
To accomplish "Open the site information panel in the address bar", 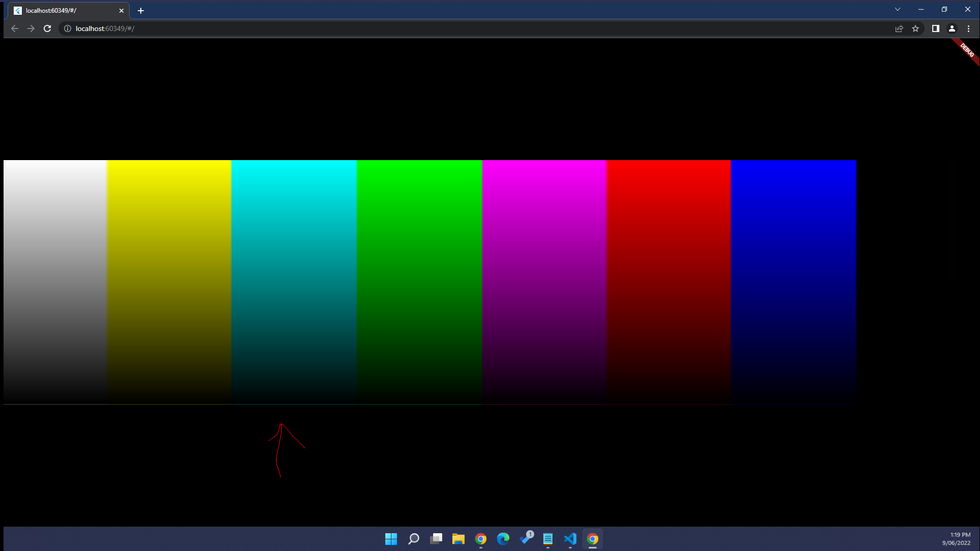I will click(x=68, y=28).
